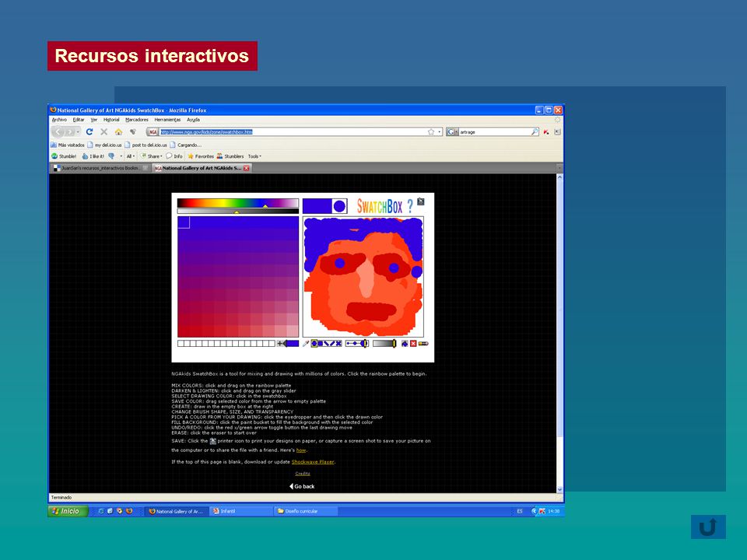Open the address bar dropdown arrow
This screenshot has width=747, height=560.
[439, 132]
